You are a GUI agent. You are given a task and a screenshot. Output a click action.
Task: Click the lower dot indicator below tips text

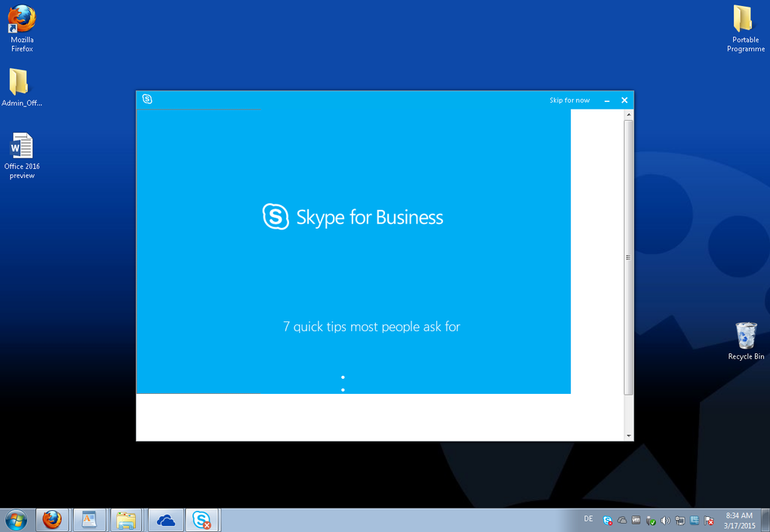[x=343, y=389]
